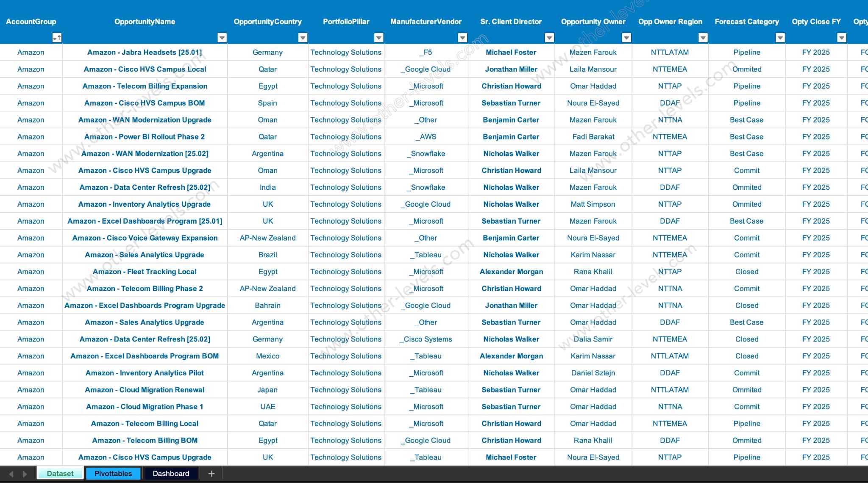Open the OpportunityCountry filter dropdown
The image size is (868, 483).
coord(302,38)
